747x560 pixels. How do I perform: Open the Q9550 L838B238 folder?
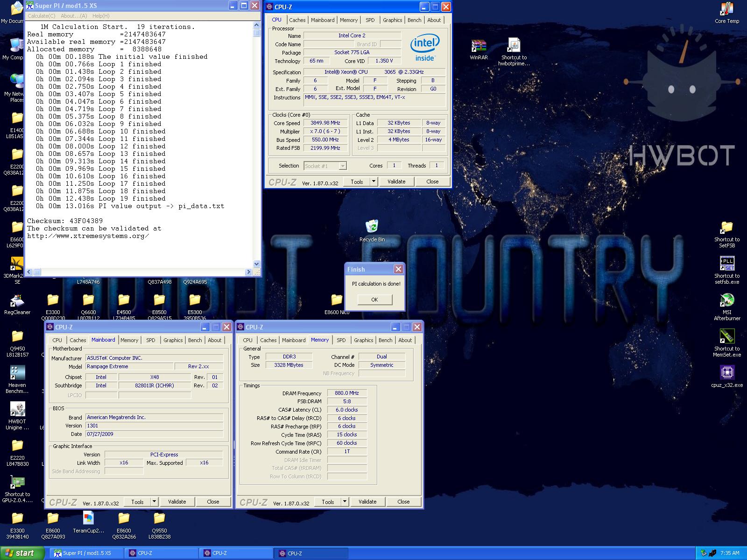159,518
